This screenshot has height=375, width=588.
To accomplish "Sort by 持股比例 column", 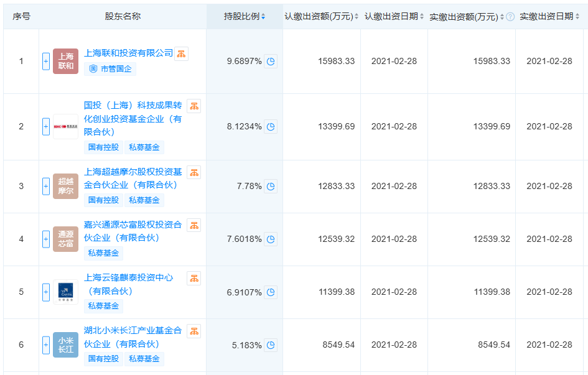I will 263,17.
